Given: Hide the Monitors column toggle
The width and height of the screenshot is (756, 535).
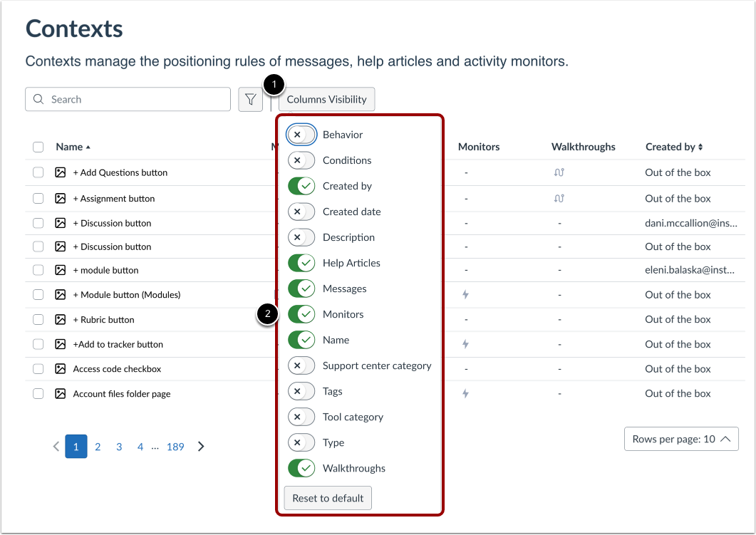Looking at the screenshot, I should [302, 314].
